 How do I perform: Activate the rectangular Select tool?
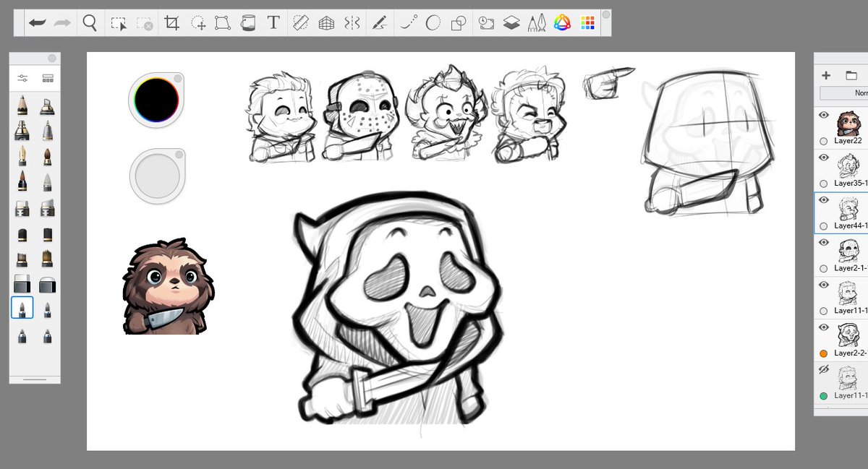click(119, 24)
